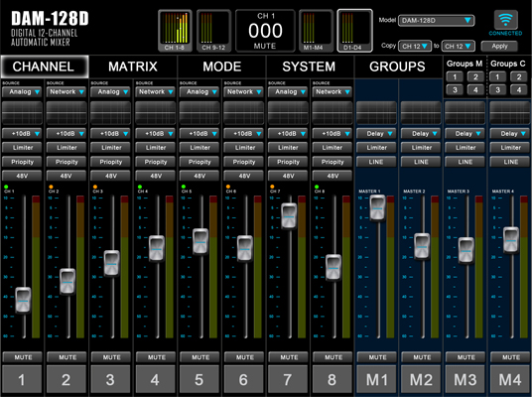Mute channel 4
The image size is (532, 397).
tap(156, 357)
